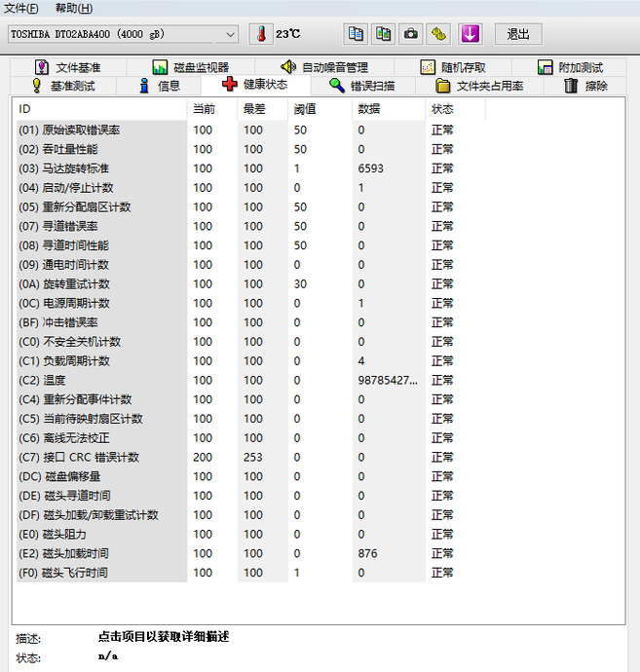Image resolution: width=640 pixels, height=672 pixels.
Task: Switch to the 附加测试 tab
Action: pyautogui.click(x=570, y=67)
